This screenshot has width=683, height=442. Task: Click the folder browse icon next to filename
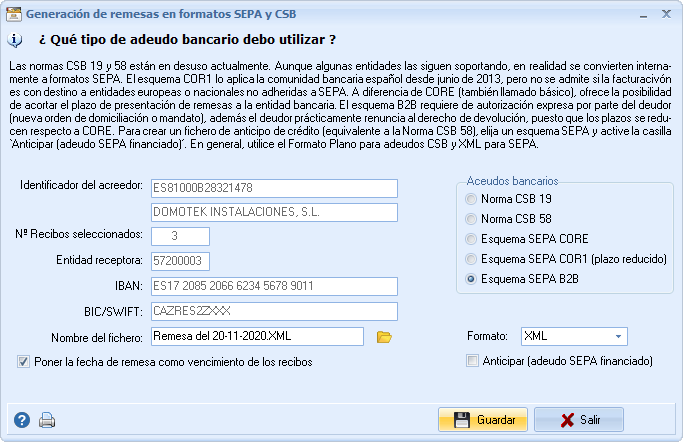coord(383,337)
